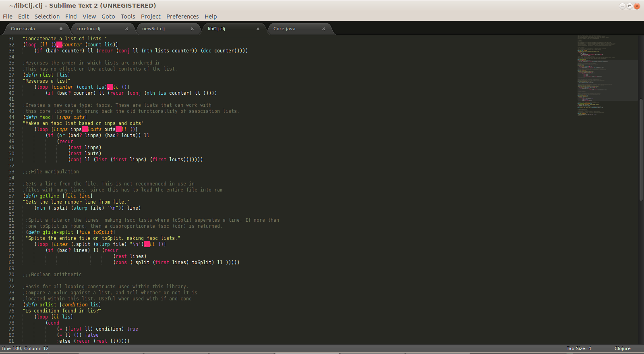
Task: Open the Find menu
Action: (x=71, y=17)
